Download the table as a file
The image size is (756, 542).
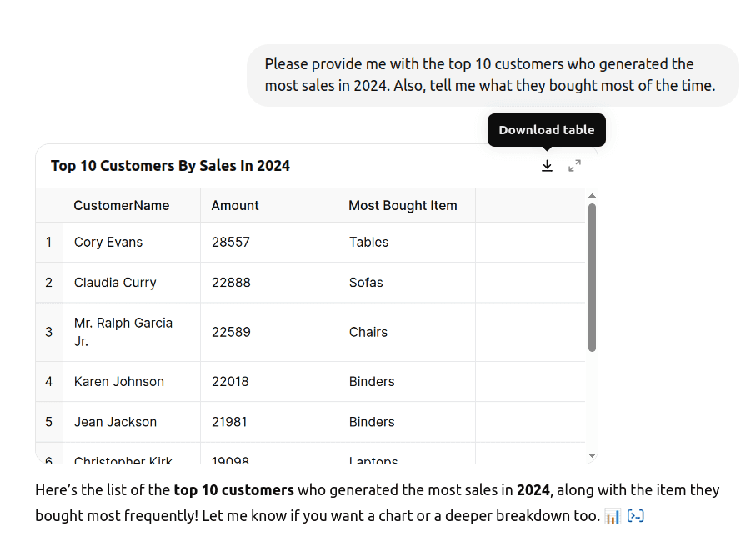tap(547, 165)
